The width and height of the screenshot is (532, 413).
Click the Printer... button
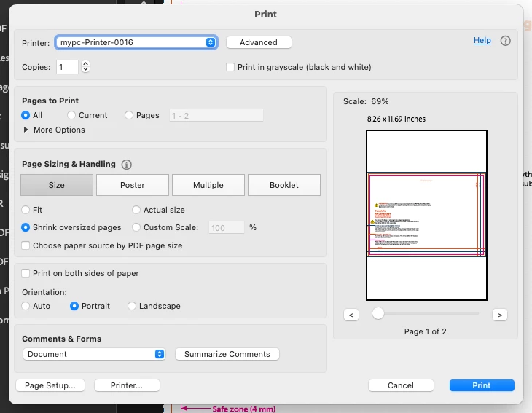127,385
